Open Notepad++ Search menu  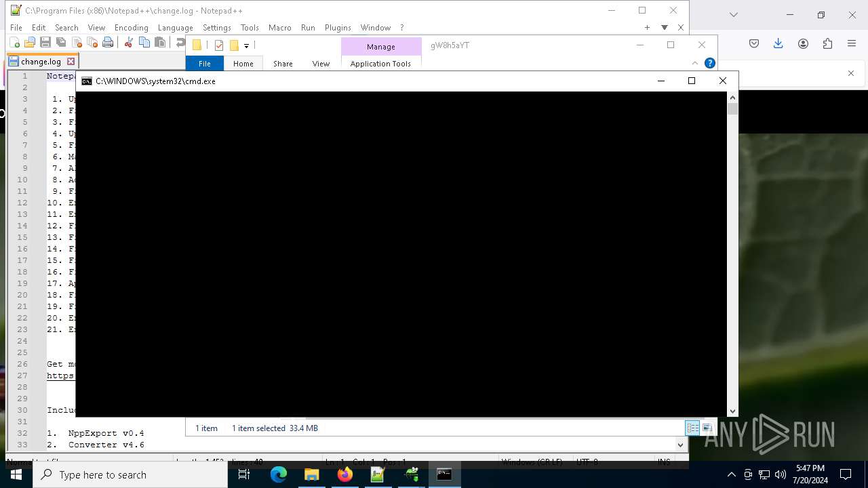coord(66,28)
